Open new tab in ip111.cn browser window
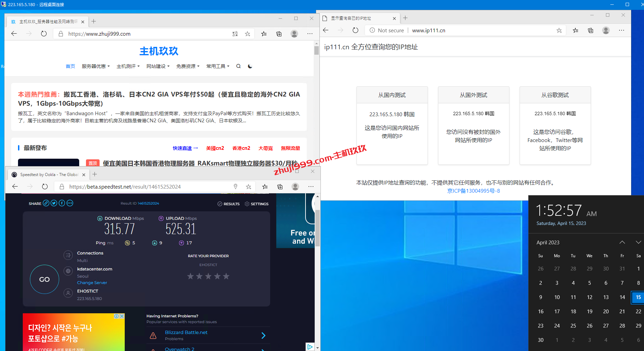This screenshot has width=644, height=351. 405,18
